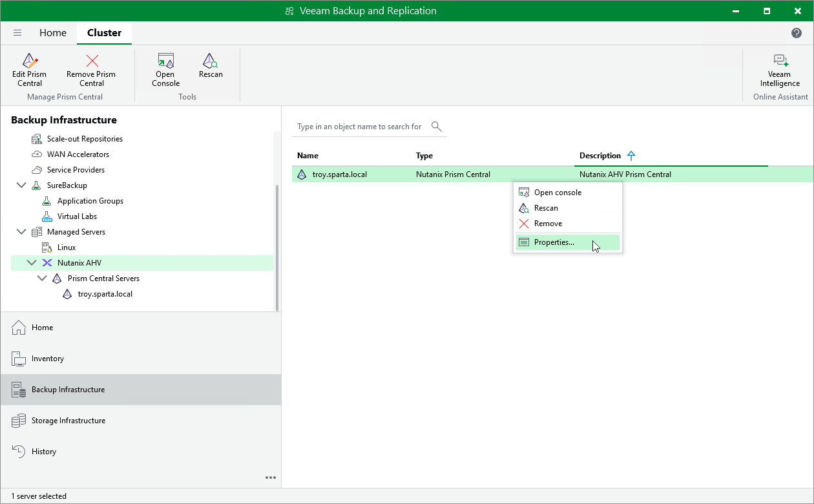The width and height of the screenshot is (814, 504).
Task: Click Prism Central Servers node icon
Action: tap(57, 278)
